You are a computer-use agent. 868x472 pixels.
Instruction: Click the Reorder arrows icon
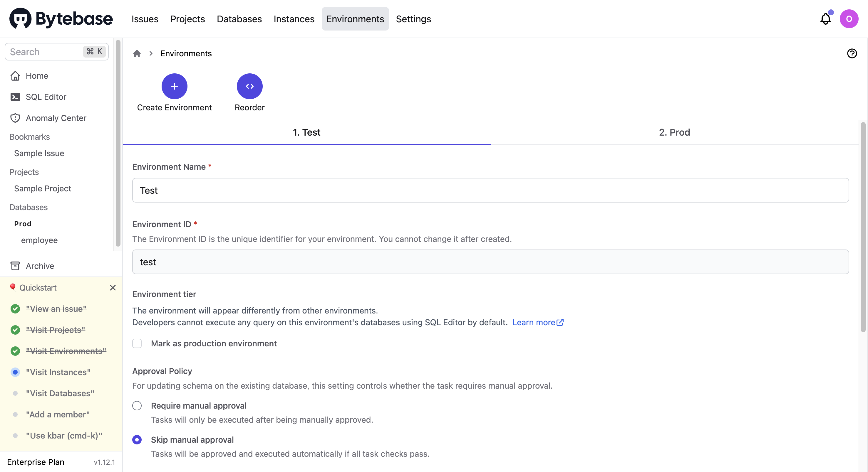pos(249,86)
